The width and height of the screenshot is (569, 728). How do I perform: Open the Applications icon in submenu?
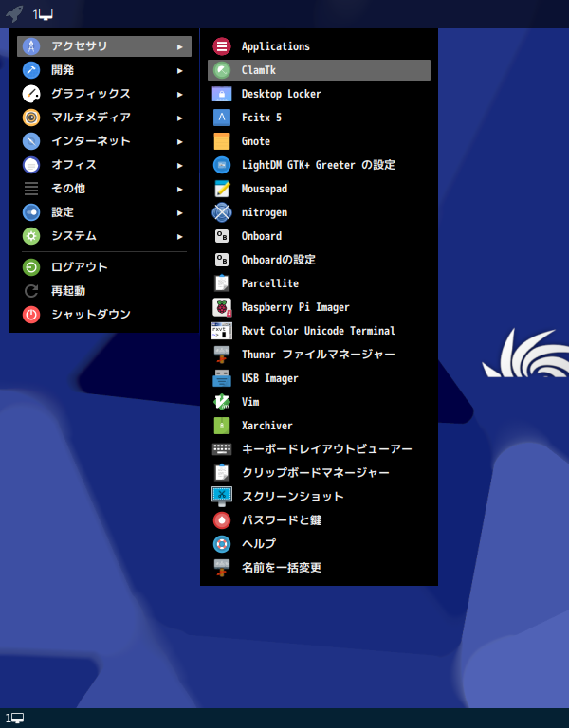[x=222, y=46]
